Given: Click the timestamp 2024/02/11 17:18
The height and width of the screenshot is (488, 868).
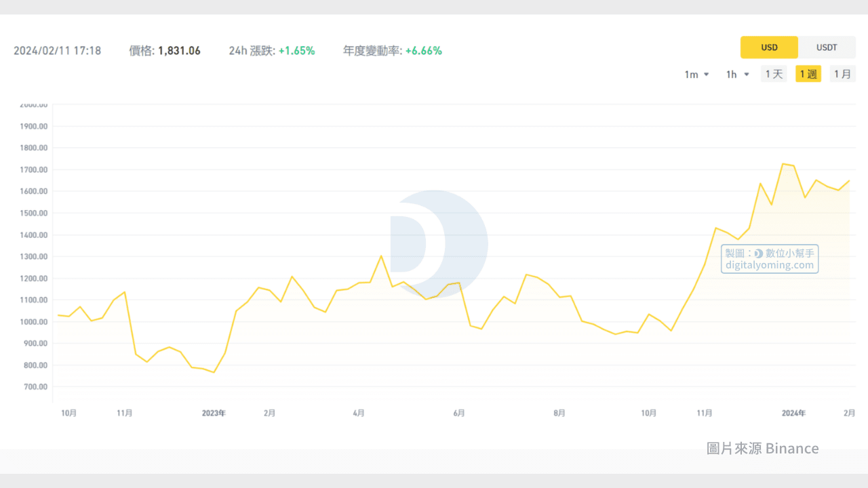Looking at the screenshot, I should (x=57, y=51).
